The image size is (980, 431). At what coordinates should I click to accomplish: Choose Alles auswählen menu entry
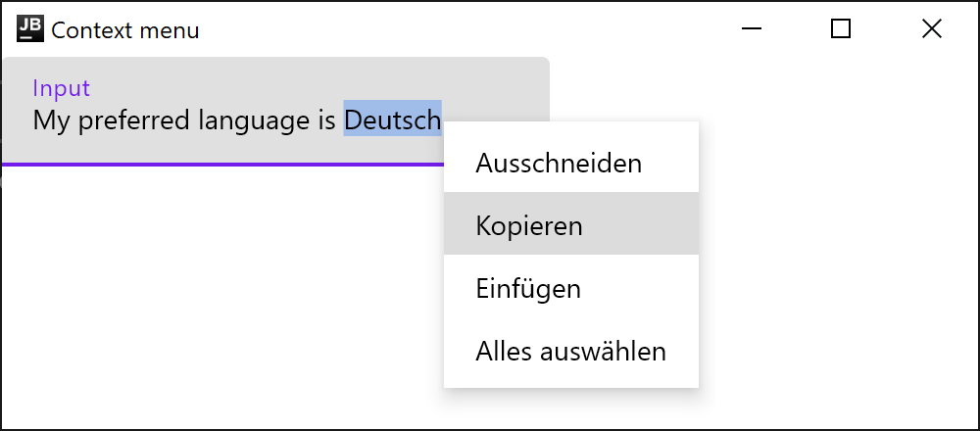[x=570, y=352]
